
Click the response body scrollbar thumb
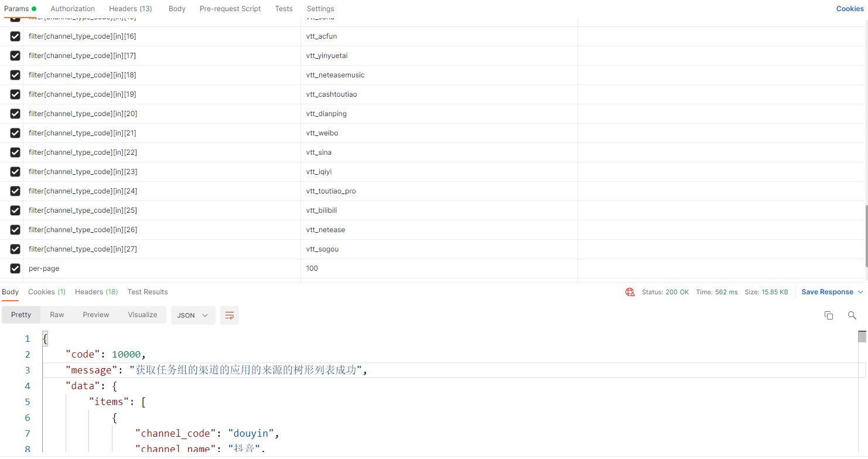point(862,336)
